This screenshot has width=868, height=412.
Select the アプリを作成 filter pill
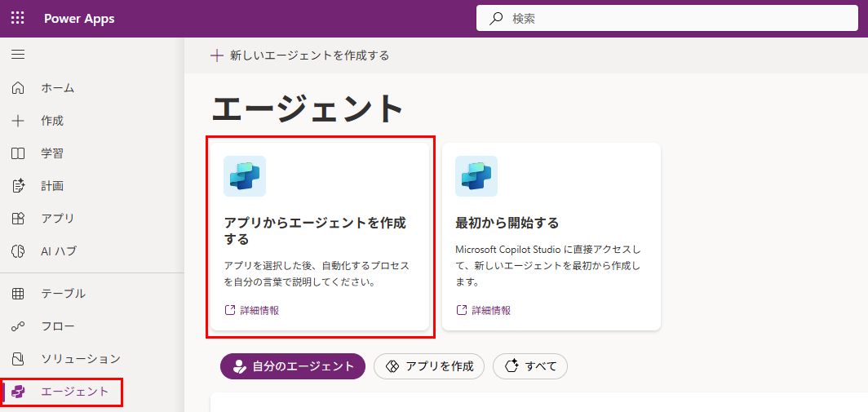(x=429, y=366)
